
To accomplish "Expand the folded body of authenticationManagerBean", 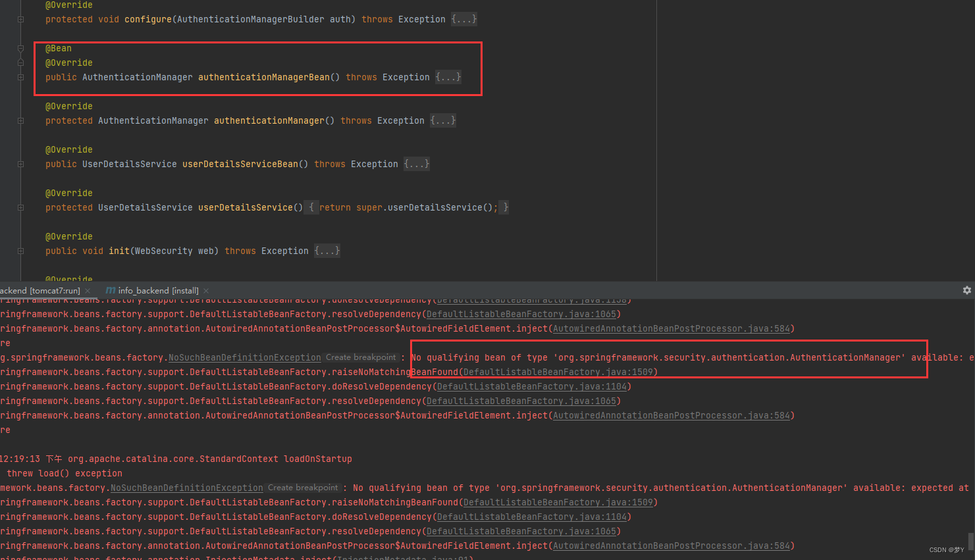I will (448, 77).
